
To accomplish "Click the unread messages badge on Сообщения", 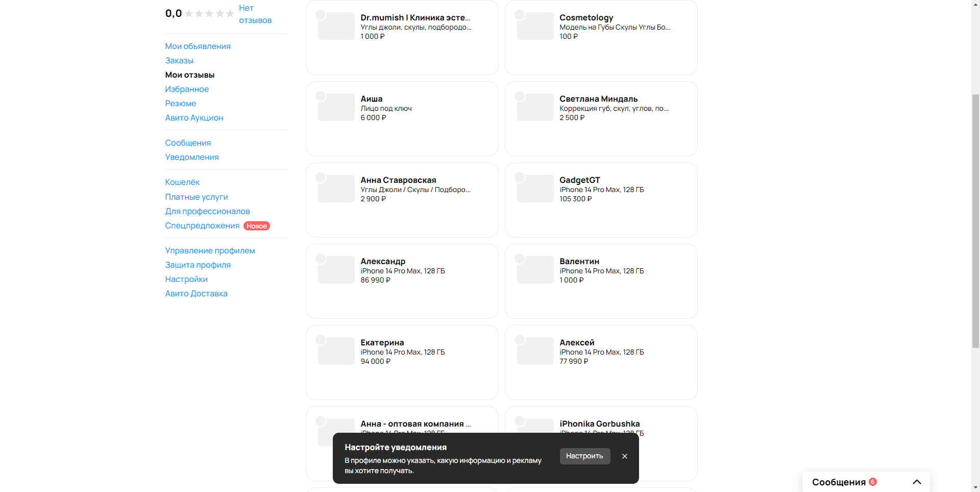I will pyautogui.click(x=873, y=482).
